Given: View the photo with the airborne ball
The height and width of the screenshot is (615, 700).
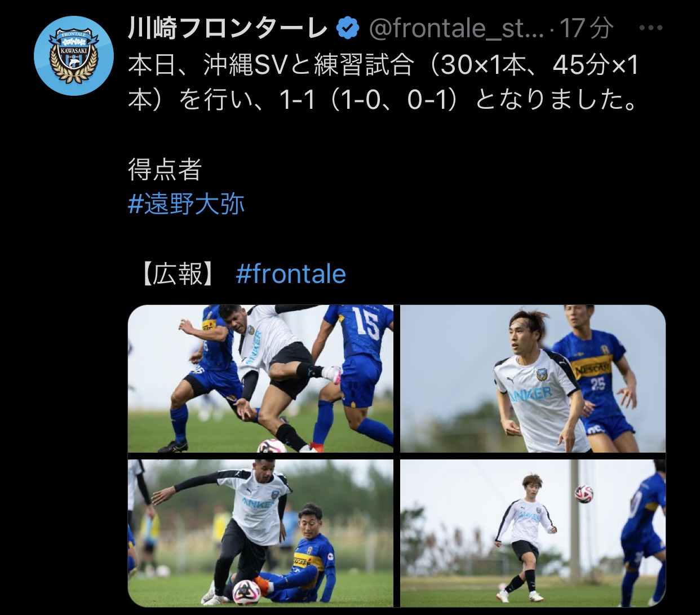Looking at the screenshot, I should pyautogui.click(x=533, y=533).
